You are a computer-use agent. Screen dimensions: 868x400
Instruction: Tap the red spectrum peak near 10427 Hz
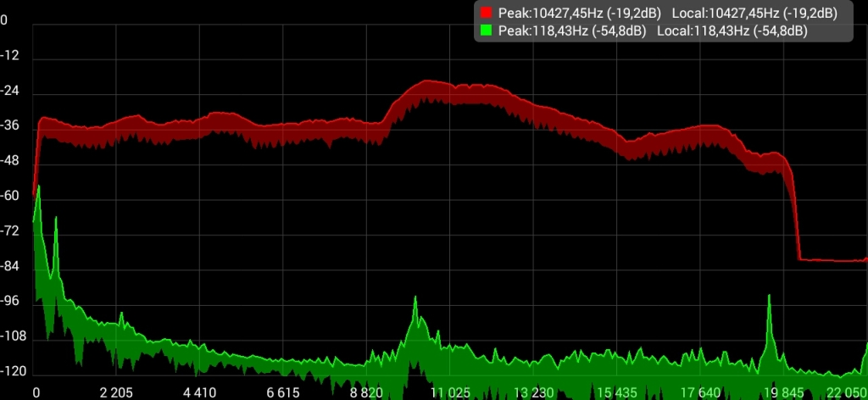pyautogui.click(x=427, y=81)
